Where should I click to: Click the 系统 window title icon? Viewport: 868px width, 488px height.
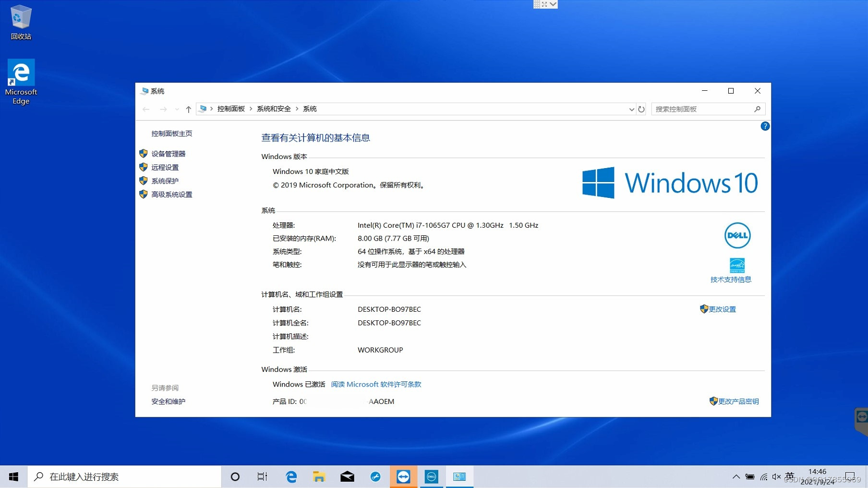(145, 91)
